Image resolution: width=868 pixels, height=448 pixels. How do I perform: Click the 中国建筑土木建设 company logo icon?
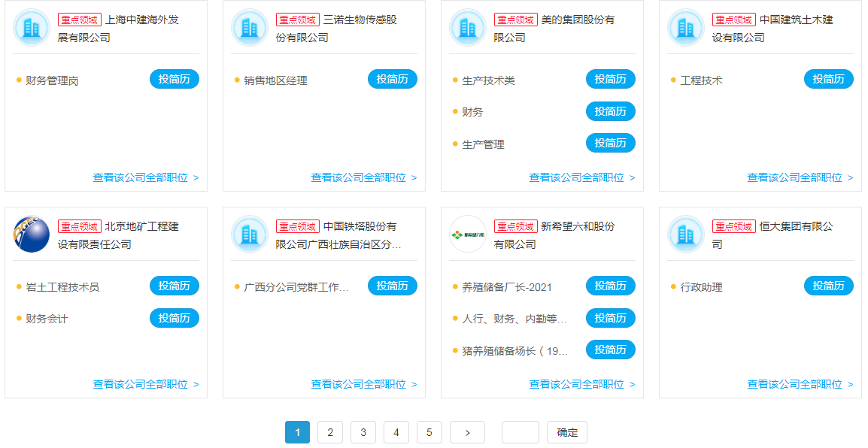point(686,28)
